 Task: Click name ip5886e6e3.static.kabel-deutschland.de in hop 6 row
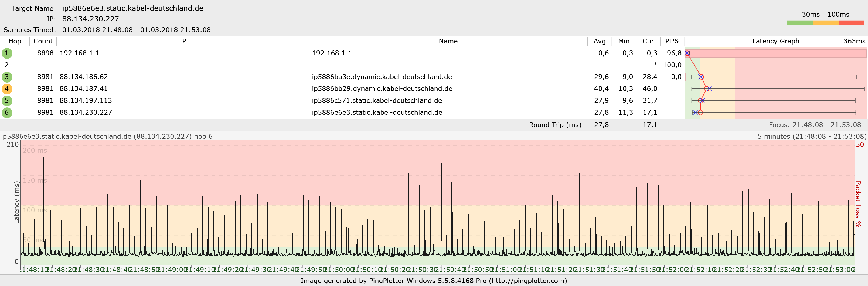377,112
